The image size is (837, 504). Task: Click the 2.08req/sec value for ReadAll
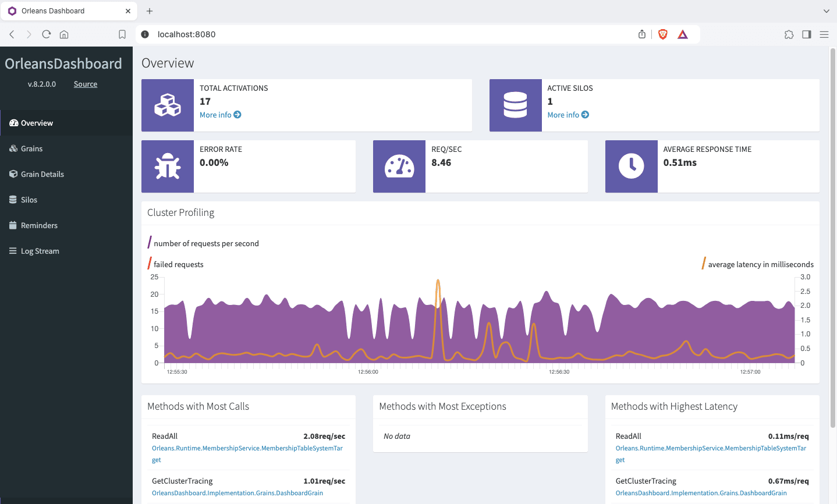tap(324, 436)
